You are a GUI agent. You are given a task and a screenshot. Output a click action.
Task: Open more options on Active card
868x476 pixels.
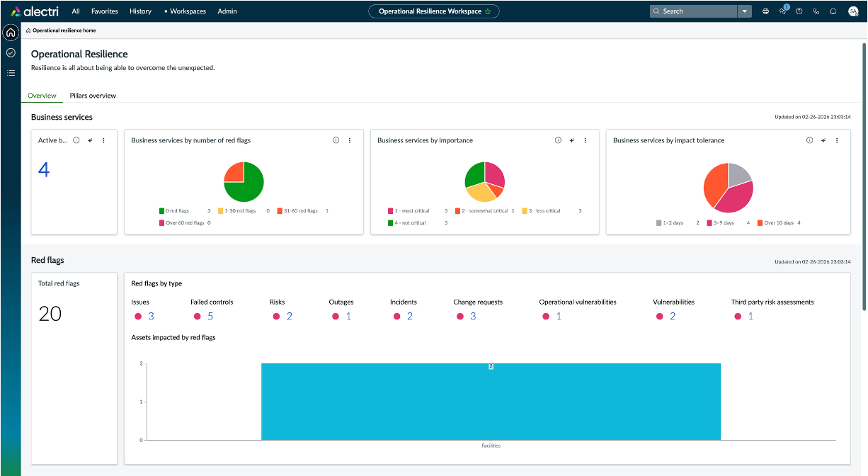(x=103, y=140)
